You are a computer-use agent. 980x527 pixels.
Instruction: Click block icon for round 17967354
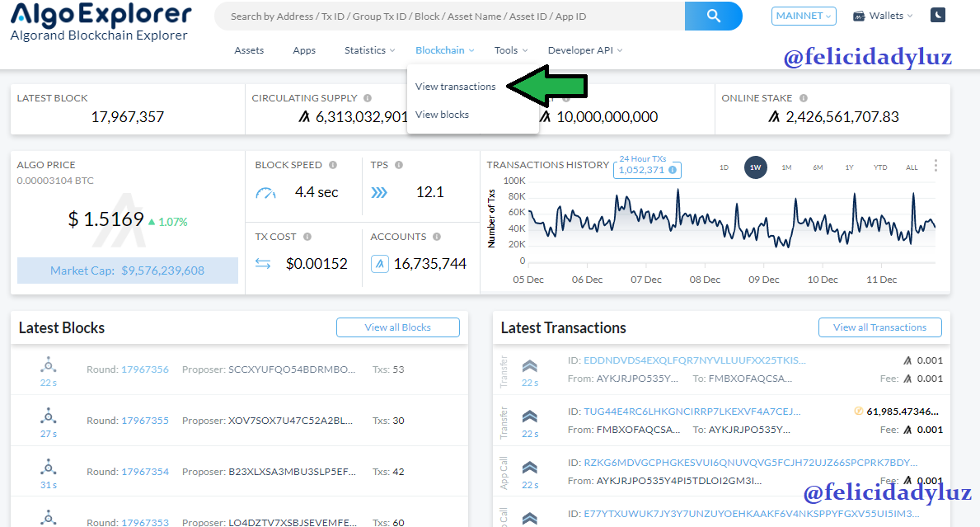[48, 467]
